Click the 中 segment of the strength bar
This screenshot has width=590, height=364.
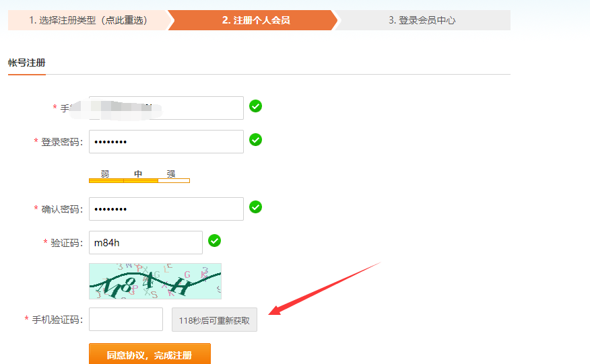click(140, 180)
